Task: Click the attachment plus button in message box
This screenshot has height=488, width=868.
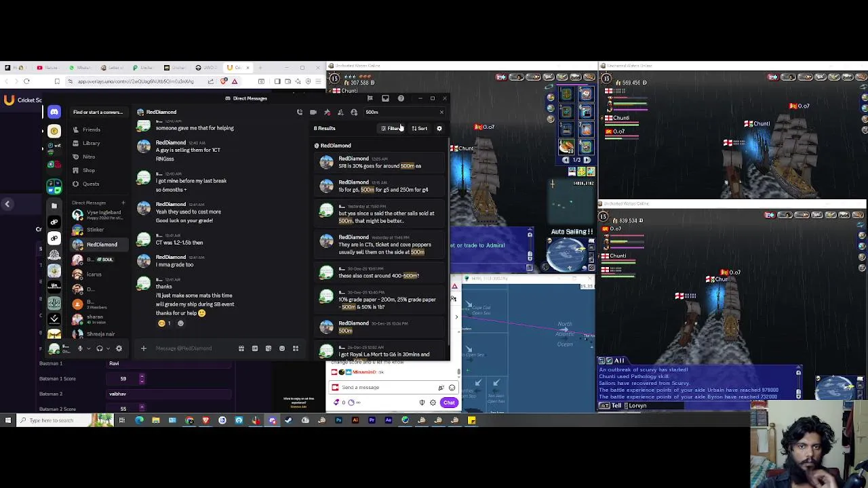Action: [x=144, y=348]
